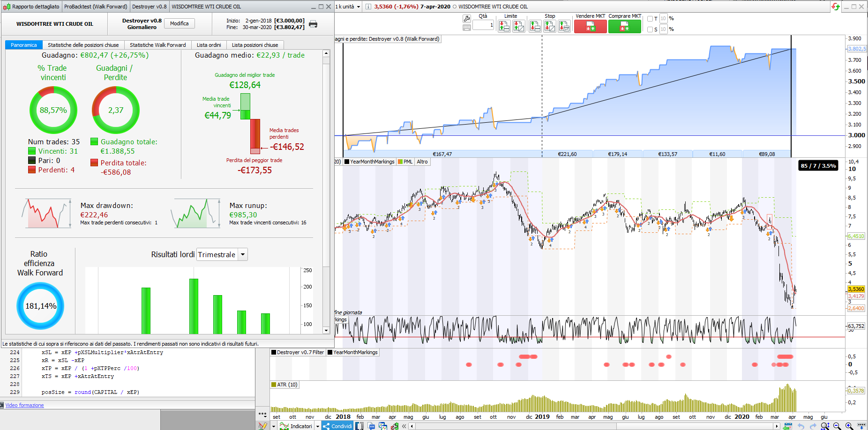Click the chat windows icon in bottom toolbar

pos(383,426)
